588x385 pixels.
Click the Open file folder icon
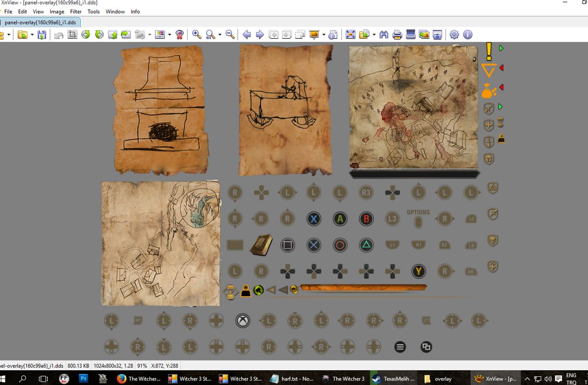[x=22, y=34]
